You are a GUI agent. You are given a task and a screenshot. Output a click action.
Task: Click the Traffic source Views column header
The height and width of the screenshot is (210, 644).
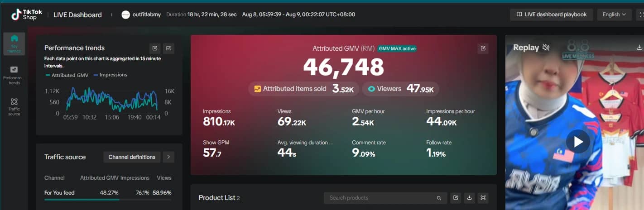click(164, 178)
